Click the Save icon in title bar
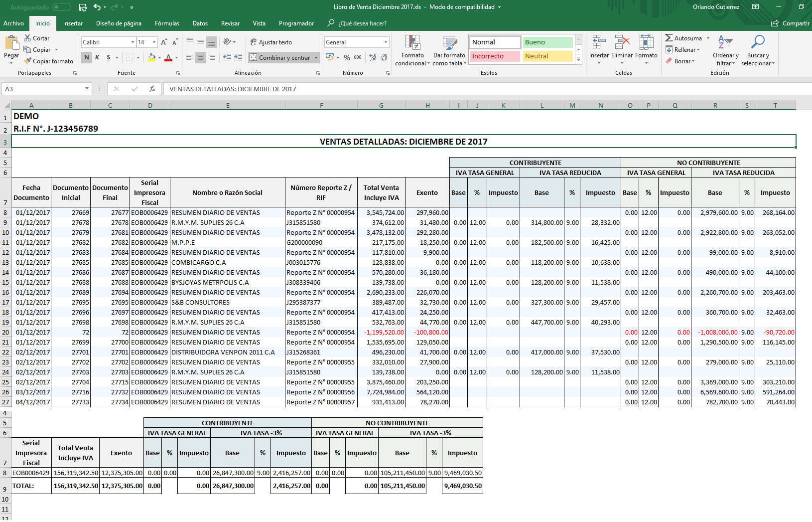 coord(83,7)
